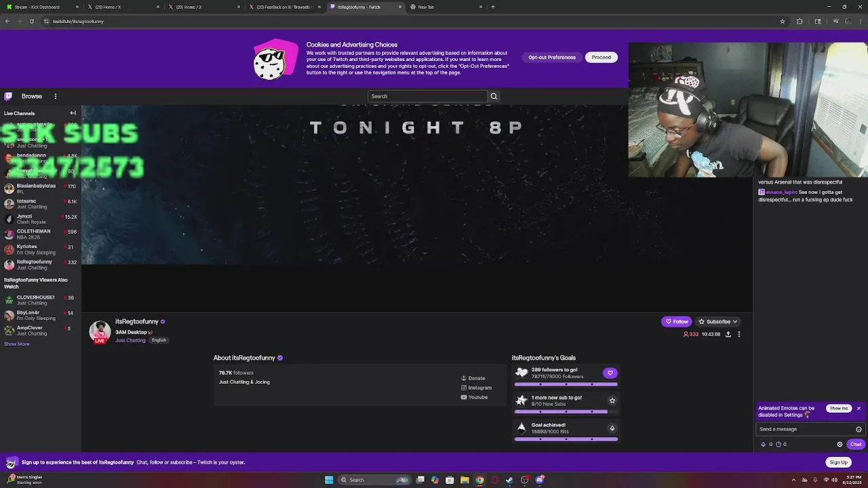Open the Twitch home logo
The height and width of the screenshot is (488, 868).
tap(8, 96)
